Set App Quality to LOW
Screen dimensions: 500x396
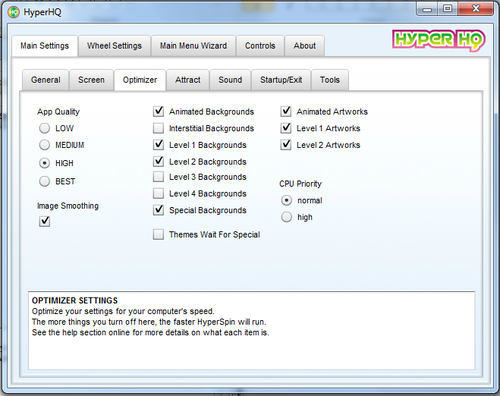point(44,128)
